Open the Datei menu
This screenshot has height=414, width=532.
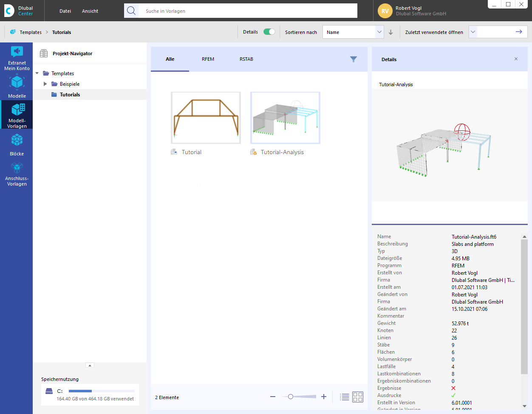[x=65, y=11]
